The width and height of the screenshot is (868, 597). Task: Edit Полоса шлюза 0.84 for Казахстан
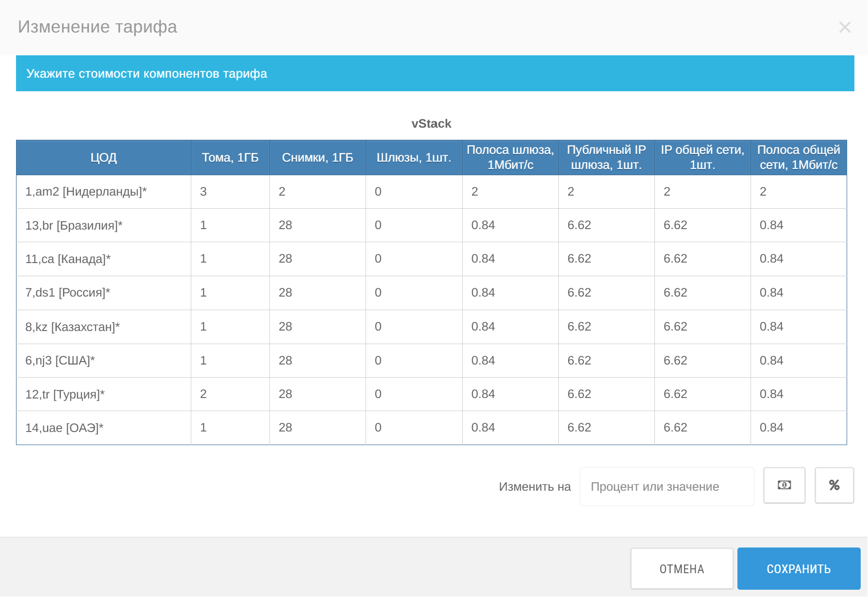(x=510, y=327)
